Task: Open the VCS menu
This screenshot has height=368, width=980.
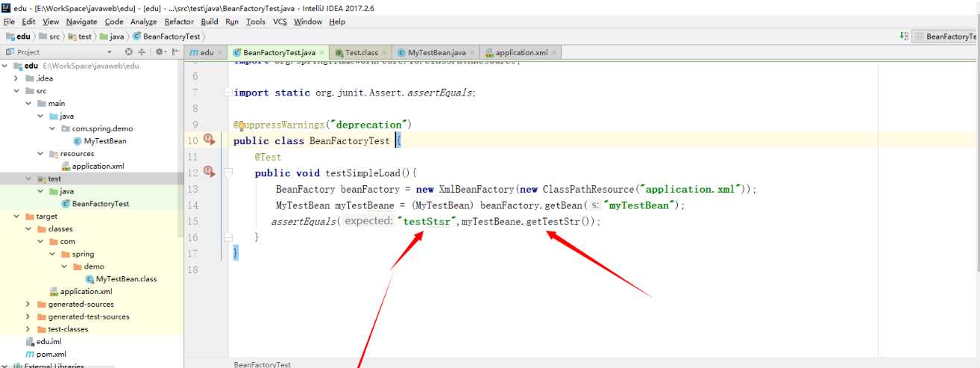Action: pyautogui.click(x=280, y=22)
